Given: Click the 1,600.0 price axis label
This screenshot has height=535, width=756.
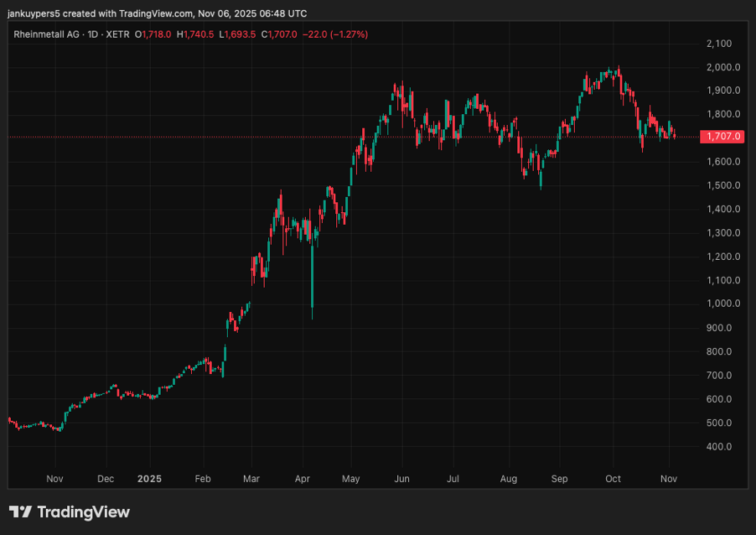Looking at the screenshot, I should (723, 162).
